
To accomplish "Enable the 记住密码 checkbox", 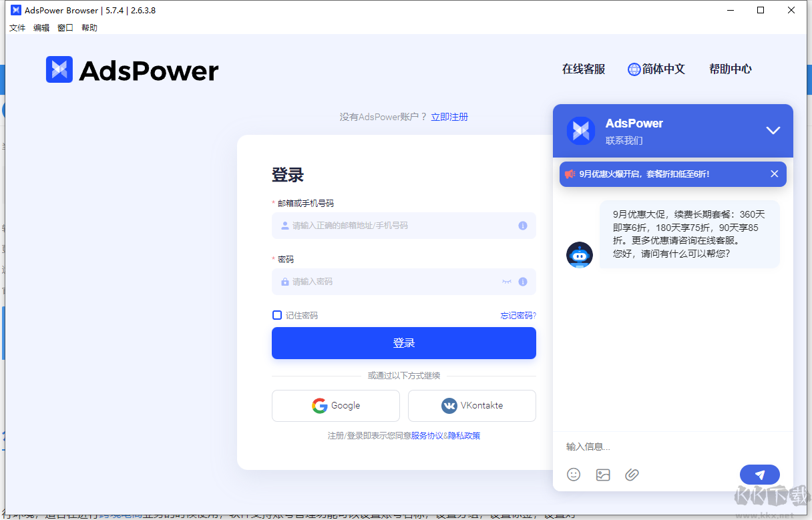I will [x=276, y=314].
